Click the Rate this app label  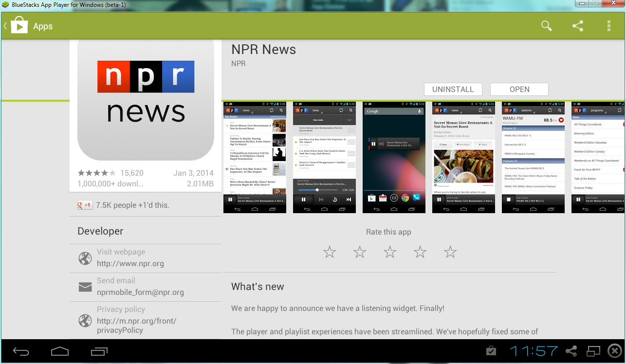(x=388, y=232)
